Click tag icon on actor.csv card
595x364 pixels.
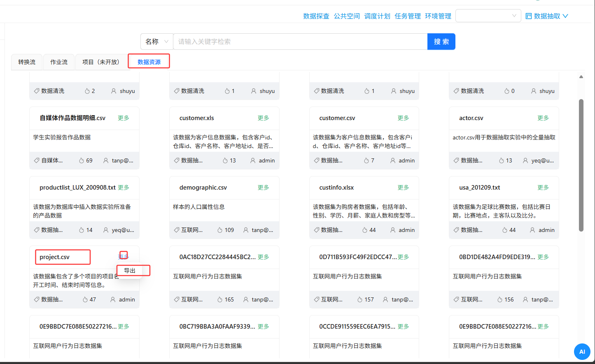(x=456, y=160)
